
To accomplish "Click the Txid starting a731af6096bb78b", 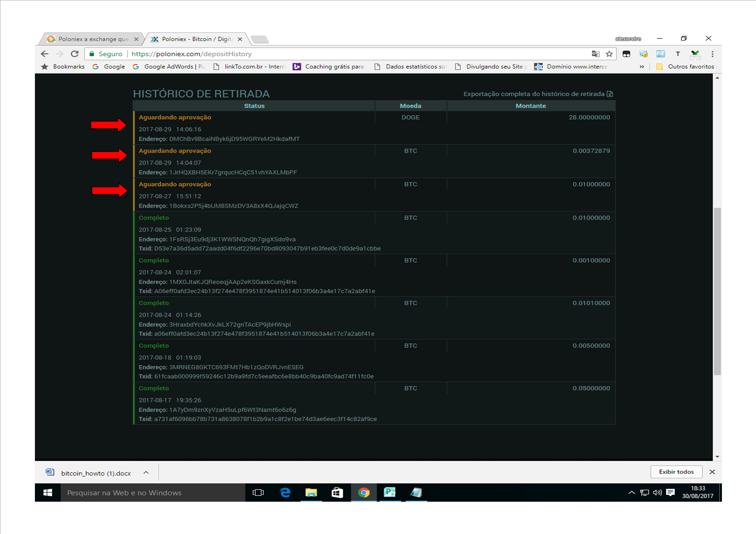I will (266, 419).
